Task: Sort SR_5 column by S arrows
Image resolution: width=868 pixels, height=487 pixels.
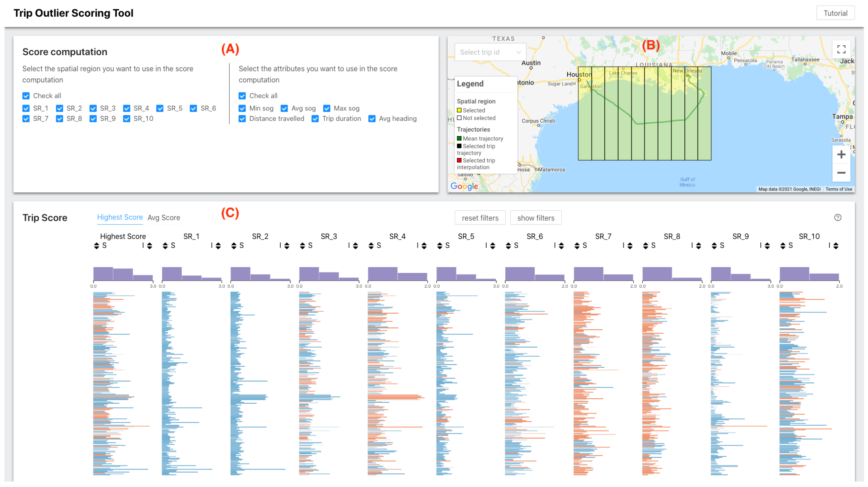Action: point(440,246)
